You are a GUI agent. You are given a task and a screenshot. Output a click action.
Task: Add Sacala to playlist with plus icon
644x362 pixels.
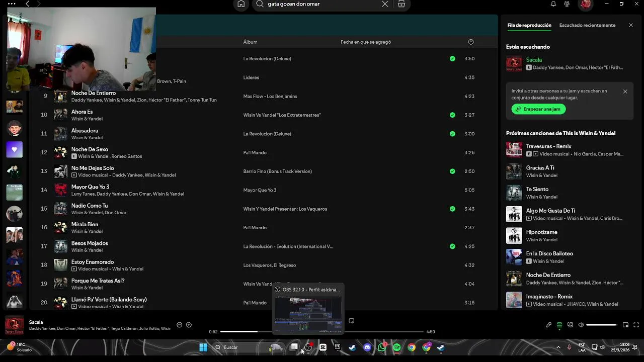(x=189, y=325)
